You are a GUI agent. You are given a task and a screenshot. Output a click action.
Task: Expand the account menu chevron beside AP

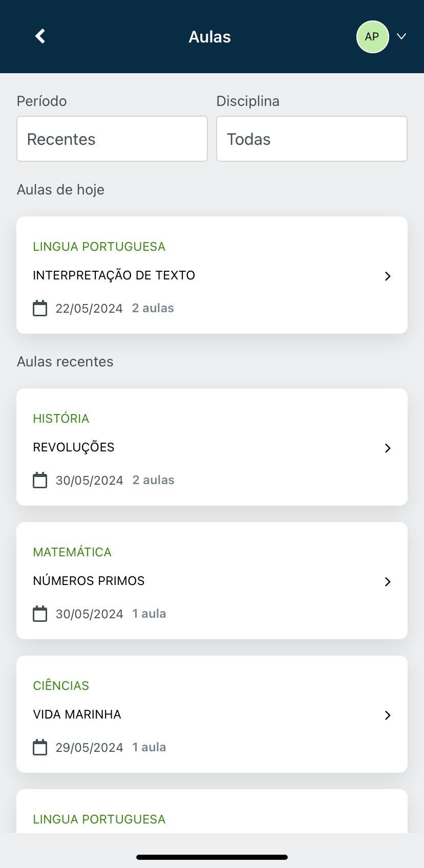[401, 36]
